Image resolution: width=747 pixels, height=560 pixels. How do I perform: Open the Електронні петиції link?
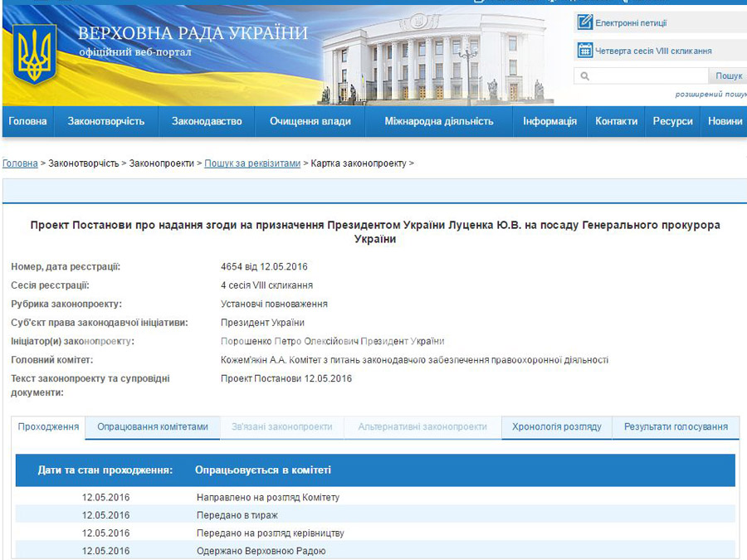[631, 23]
